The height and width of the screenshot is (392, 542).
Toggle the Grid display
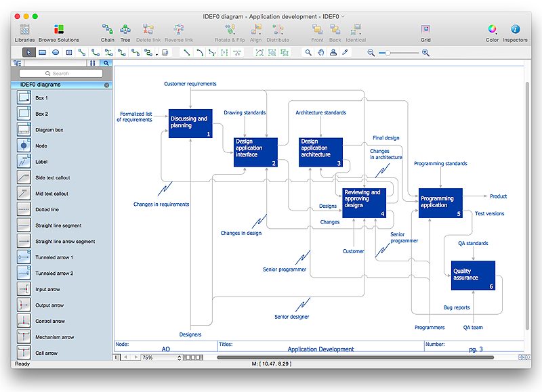coord(425,30)
